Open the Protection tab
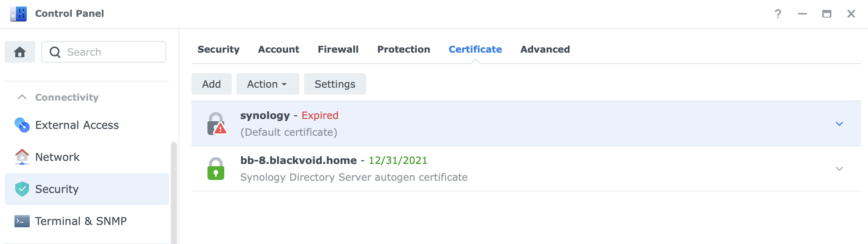 (403, 49)
